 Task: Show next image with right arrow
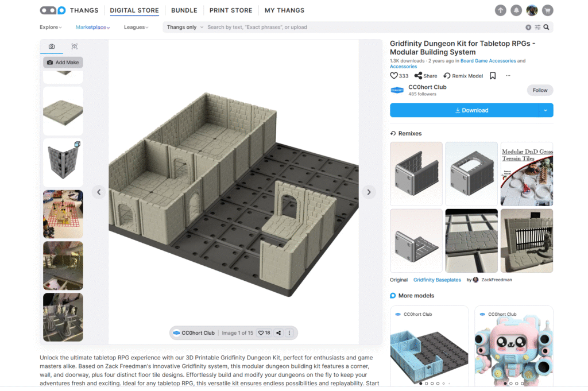[369, 192]
